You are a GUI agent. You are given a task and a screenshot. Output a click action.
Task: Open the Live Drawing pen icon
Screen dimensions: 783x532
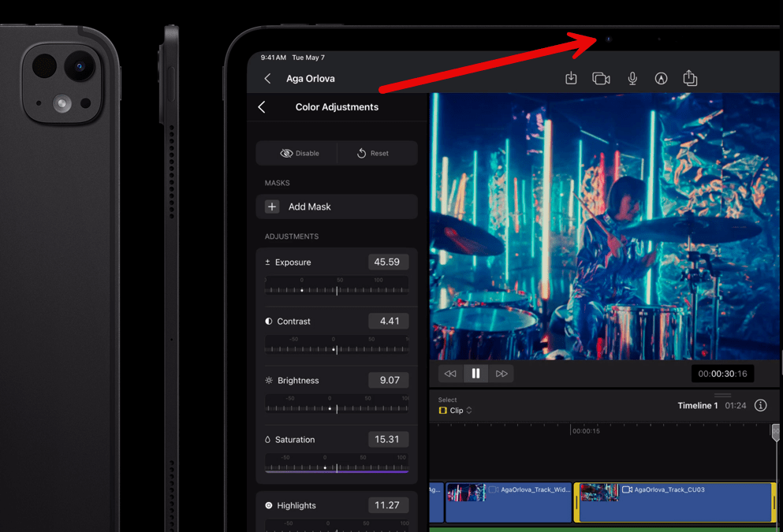[661, 78]
